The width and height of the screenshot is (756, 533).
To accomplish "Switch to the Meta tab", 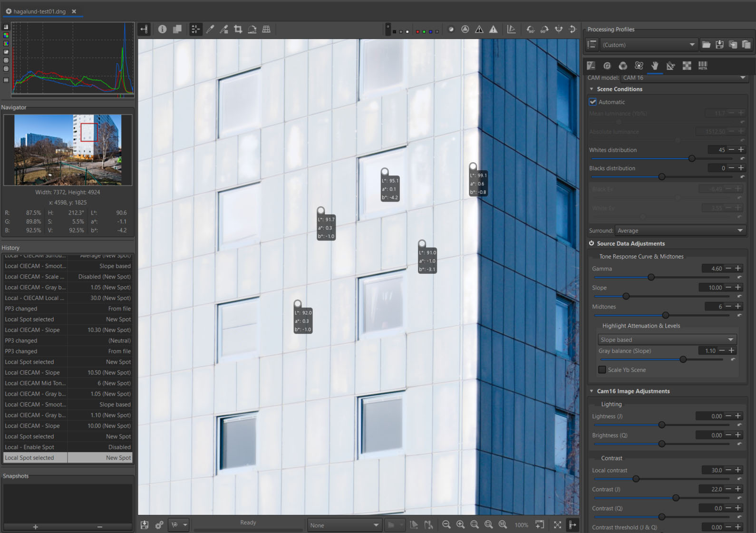I will [703, 66].
